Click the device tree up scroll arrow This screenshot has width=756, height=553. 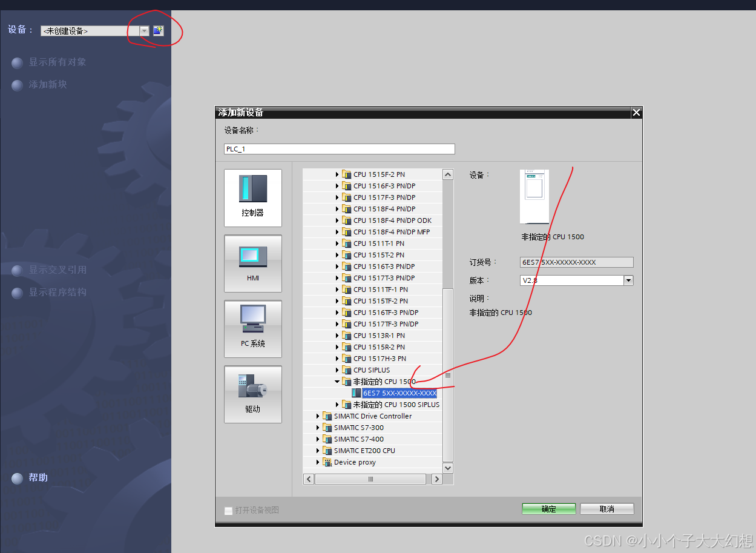coord(448,174)
